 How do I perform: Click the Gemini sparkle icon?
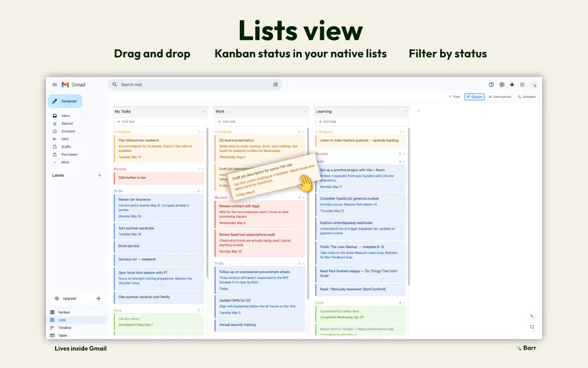(512, 85)
